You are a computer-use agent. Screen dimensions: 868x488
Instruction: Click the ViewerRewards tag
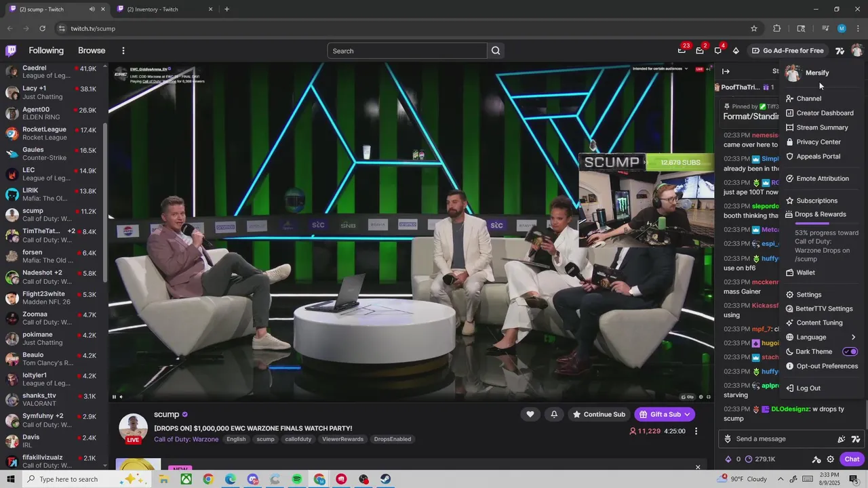tap(342, 439)
